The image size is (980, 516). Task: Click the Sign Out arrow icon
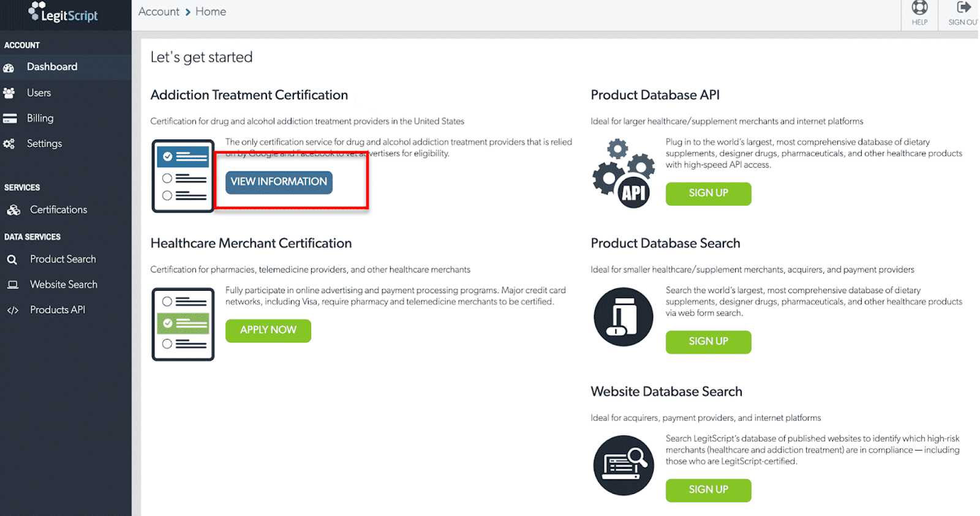point(963,7)
